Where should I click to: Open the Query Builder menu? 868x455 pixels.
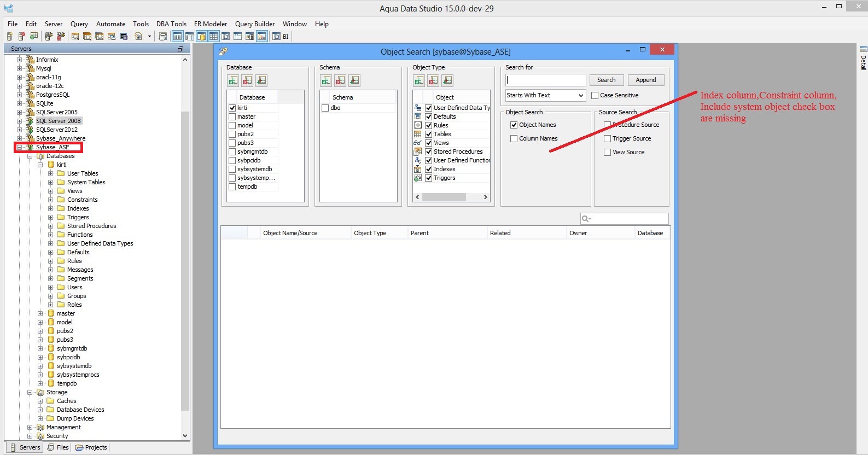point(255,24)
